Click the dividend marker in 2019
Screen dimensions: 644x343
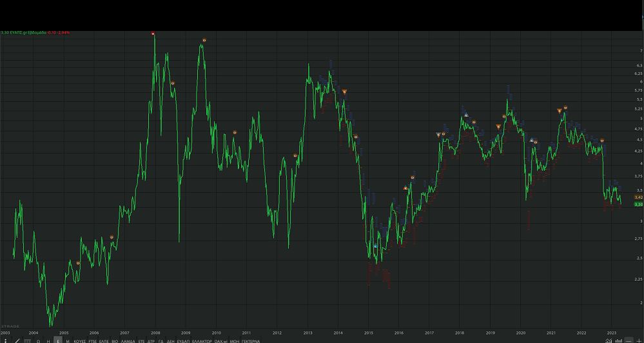coord(504,116)
